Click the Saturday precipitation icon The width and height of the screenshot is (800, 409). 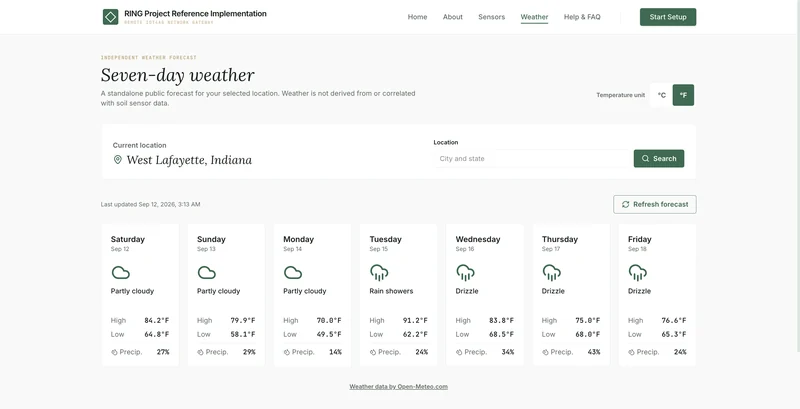[x=114, y=352]
